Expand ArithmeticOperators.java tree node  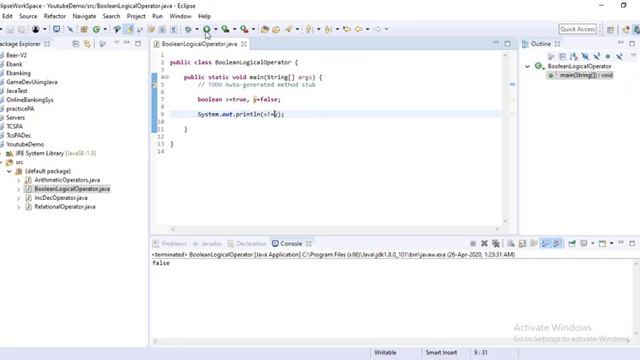click(18, 180)
